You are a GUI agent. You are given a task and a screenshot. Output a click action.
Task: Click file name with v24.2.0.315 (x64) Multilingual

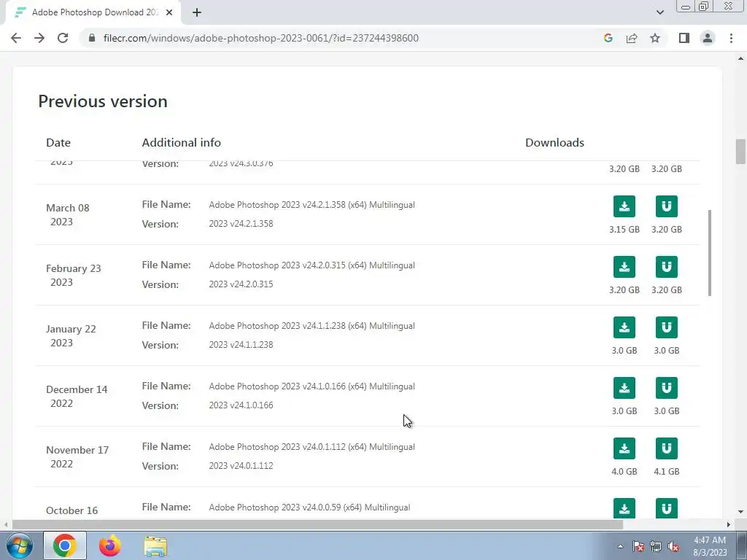click(x=311, y=265)
